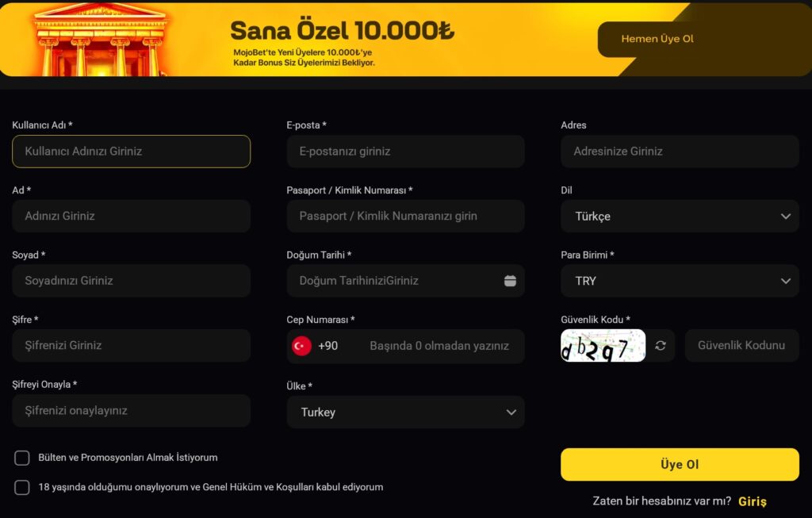Click the E-posta input field
This screenshot has height=518, width=812.
click(405, 151)
